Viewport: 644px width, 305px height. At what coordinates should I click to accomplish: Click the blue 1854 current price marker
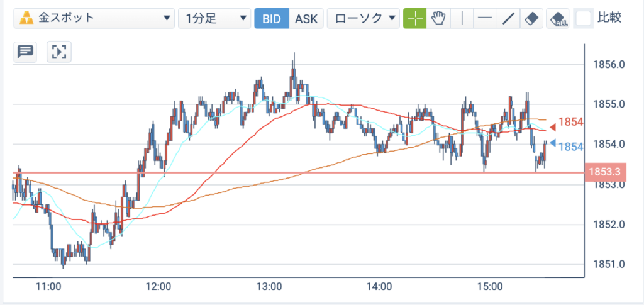[x=567, y=146]
